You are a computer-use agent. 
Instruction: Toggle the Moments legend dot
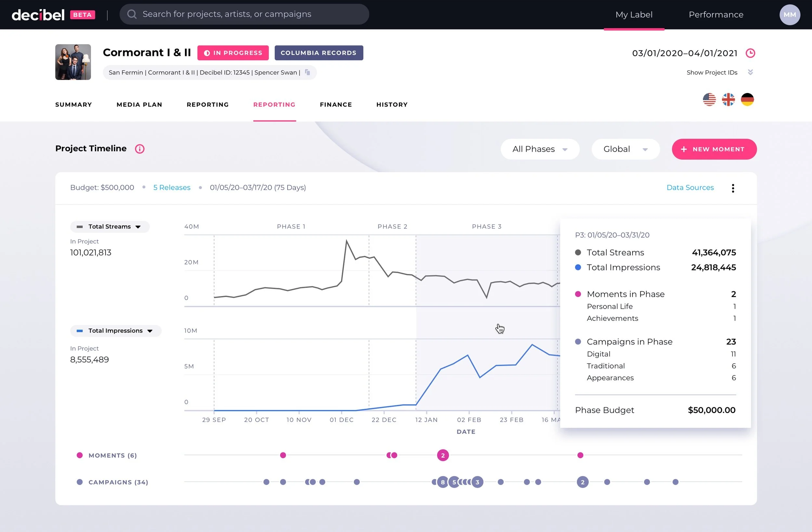pyautogui.click(x=80, y=455)
